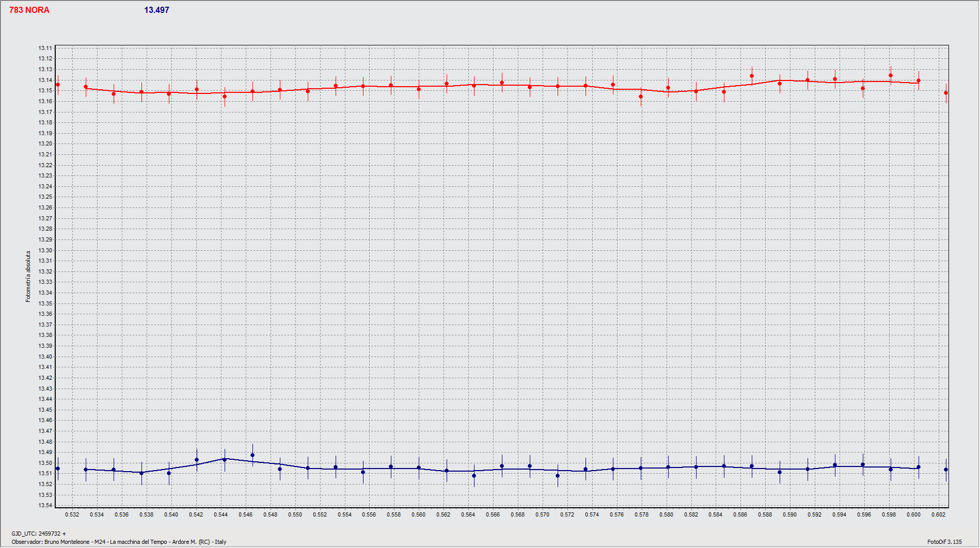Click x-axis tick label 0.550
Image resolution: width=980 pixels, height=548 pixels.
pyautogui.click(x=295, y=514)
